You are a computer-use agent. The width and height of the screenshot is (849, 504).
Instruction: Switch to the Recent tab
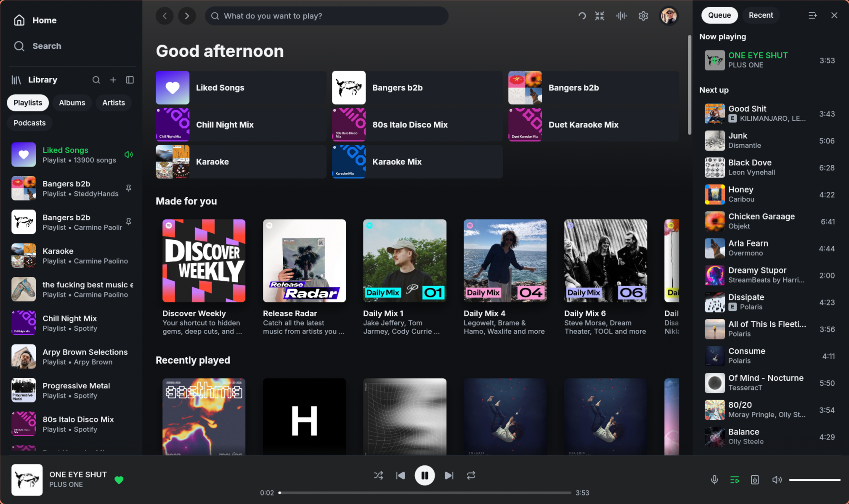point(761,15)
